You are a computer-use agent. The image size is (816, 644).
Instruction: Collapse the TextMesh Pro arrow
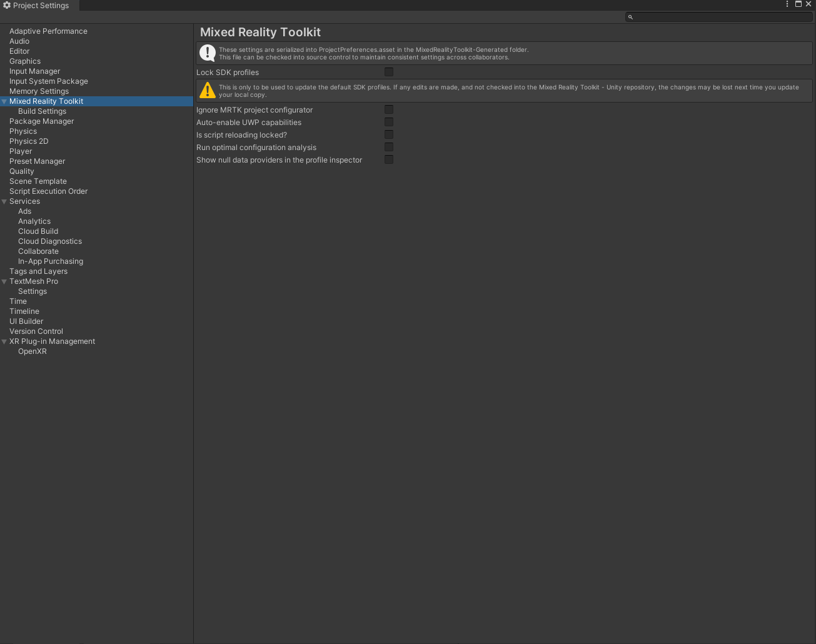pyautogui.click(x=4, y=281)
